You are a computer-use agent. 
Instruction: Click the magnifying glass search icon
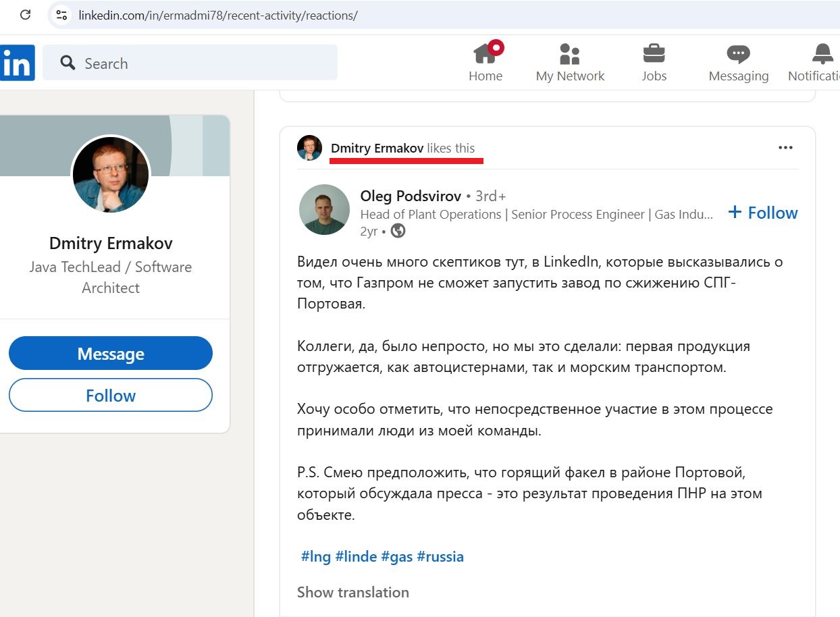click(68, 63)
